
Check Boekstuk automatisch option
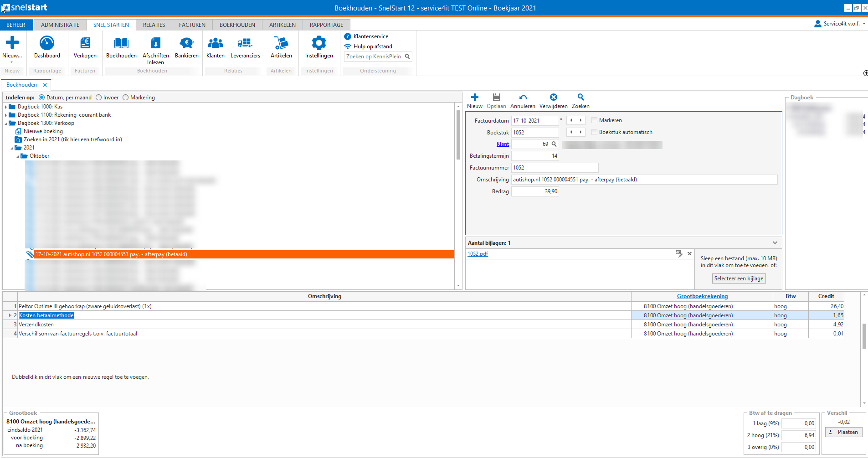pos(595,132)
